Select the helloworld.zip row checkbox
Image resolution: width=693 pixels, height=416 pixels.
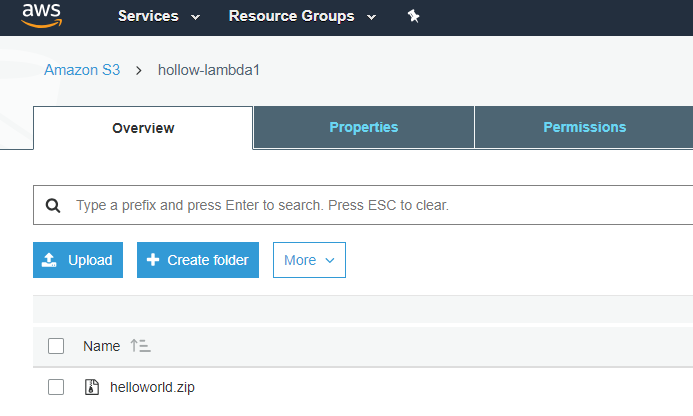(56, 387)
